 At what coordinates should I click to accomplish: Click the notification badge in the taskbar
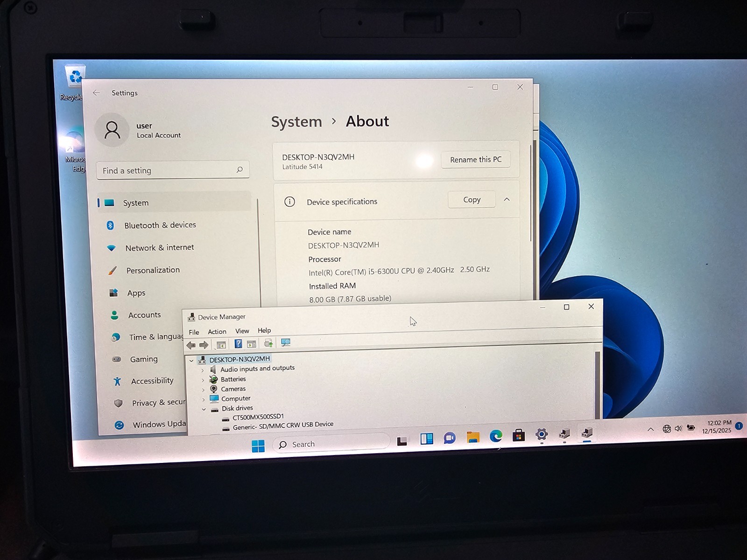click(x=739, y=426)
